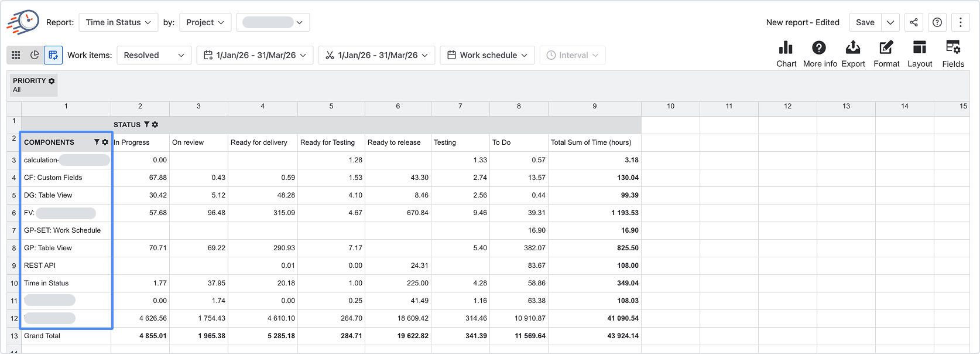The image size is (980, 354).
Task: Click the Save button
Action: (865, 22)
